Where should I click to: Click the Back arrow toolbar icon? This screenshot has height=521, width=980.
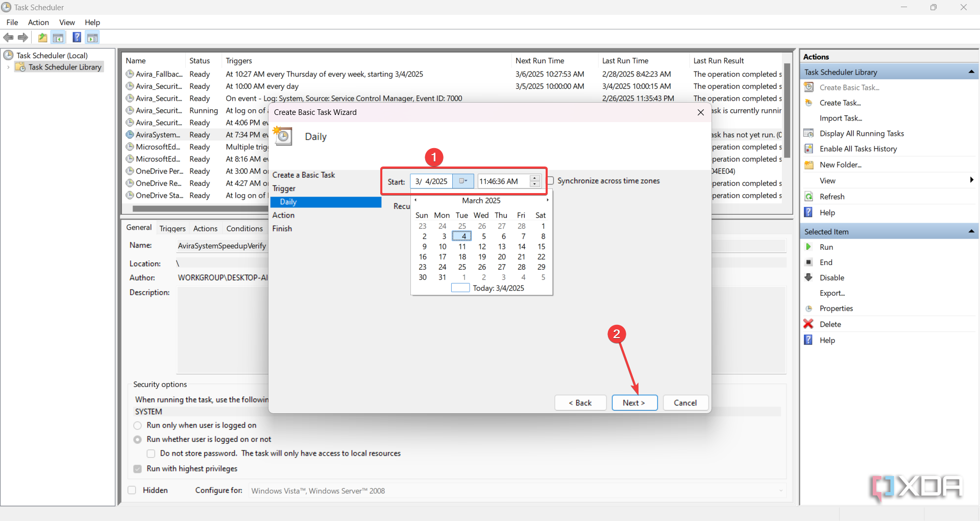(x=8, y=37)
